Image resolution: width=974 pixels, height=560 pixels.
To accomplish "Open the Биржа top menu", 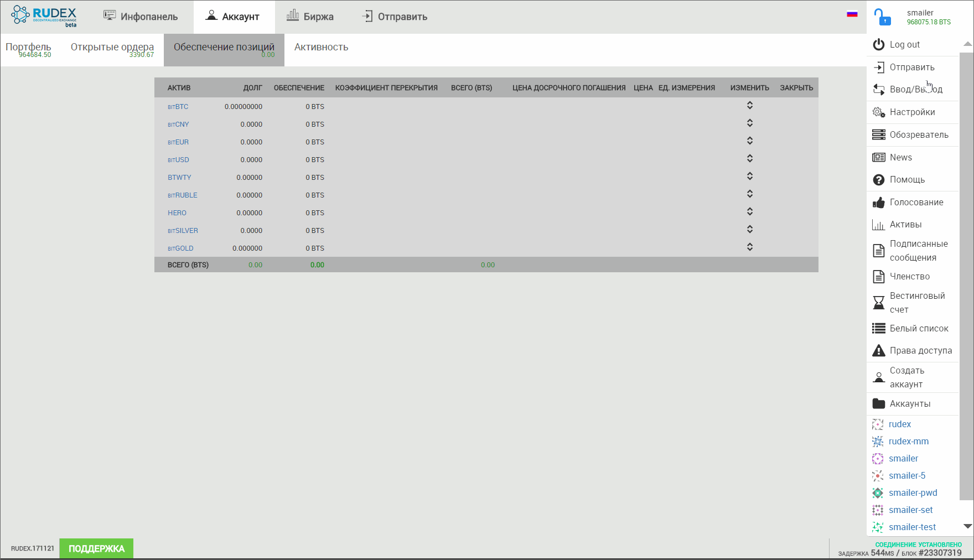I will [310, 17].
